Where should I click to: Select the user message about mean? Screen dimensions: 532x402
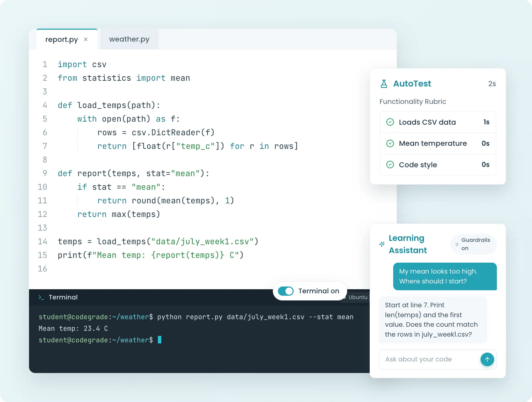coord(445,276)
